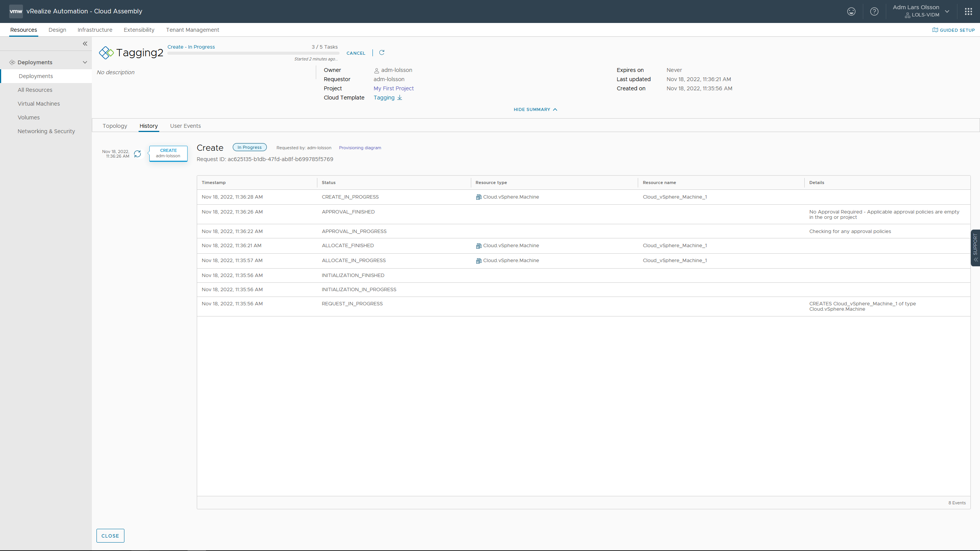Click the Deployments section diamond icon

point(12,62)
